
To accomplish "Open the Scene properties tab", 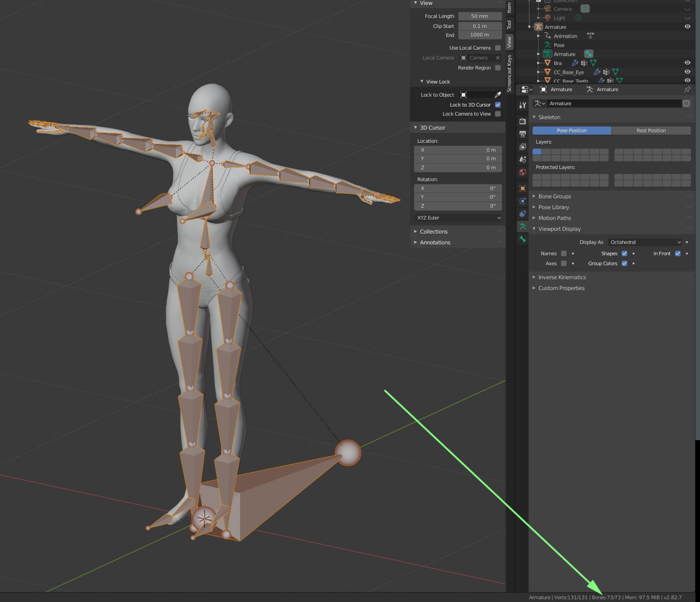I will [523, 159].
